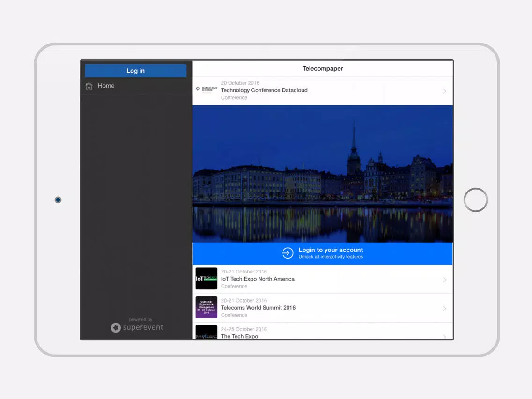
Task: Open the Technology Conference Datacloud event title
Action: (x=264, y=90)
